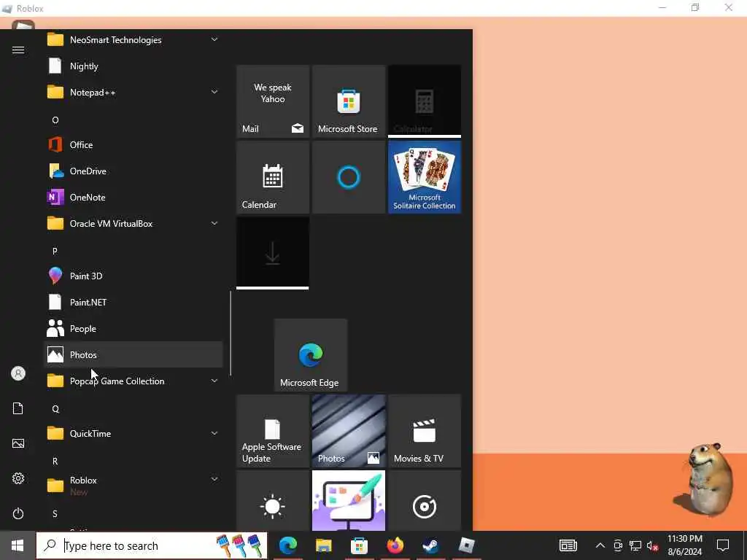Open People app in list

133,329
